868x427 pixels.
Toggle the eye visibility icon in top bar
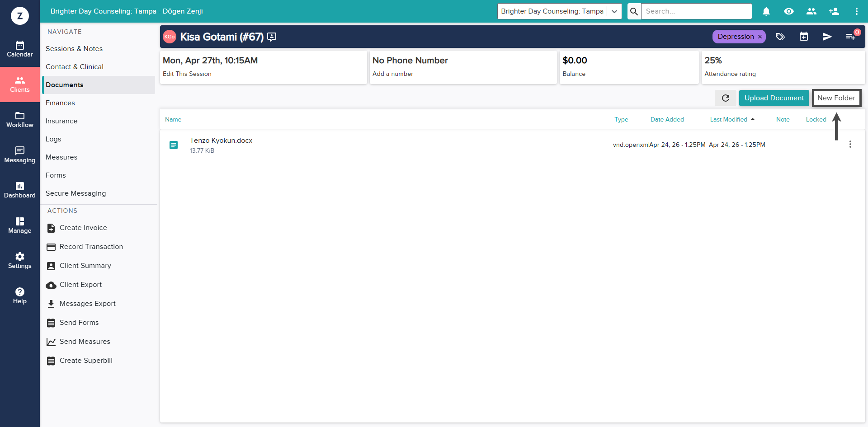[789, 11]
